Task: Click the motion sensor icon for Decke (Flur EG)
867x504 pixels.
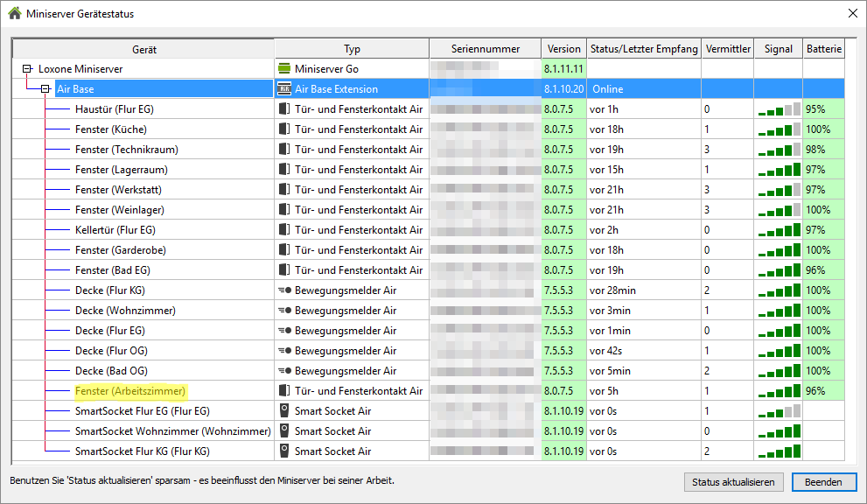Action: [284, 330]
